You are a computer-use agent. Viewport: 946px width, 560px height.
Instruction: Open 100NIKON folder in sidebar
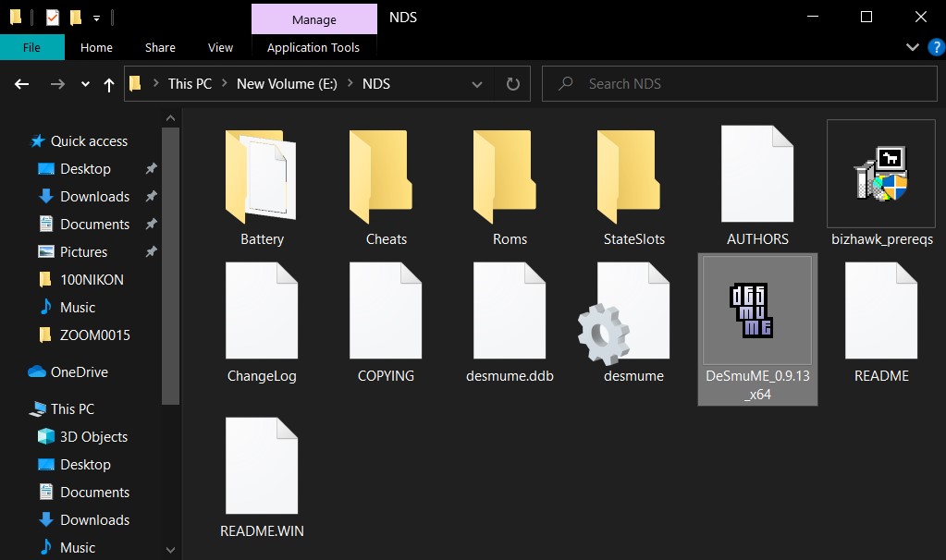coord(80,279)
